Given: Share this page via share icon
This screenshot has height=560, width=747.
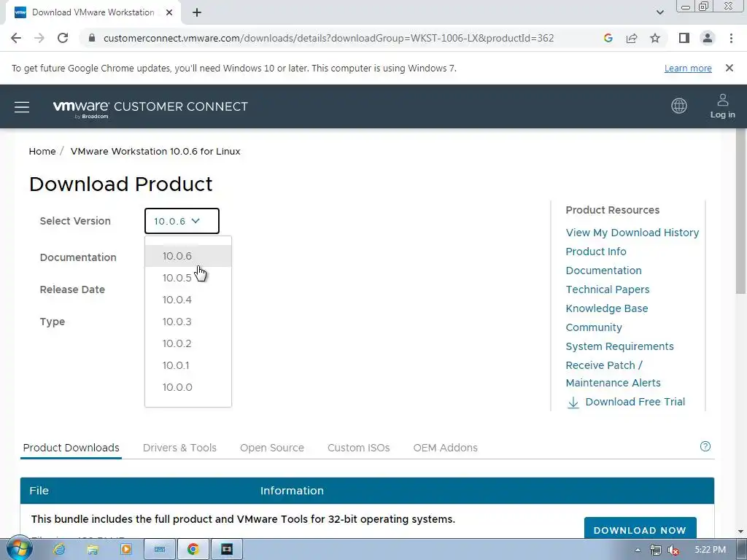Looking at the screenshot, I should pos(632,38).
